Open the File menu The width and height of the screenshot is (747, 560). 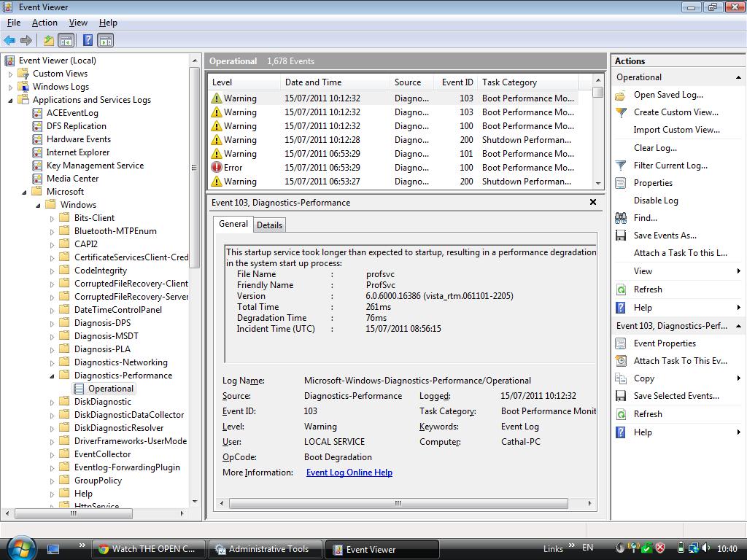tap(14, 23)
